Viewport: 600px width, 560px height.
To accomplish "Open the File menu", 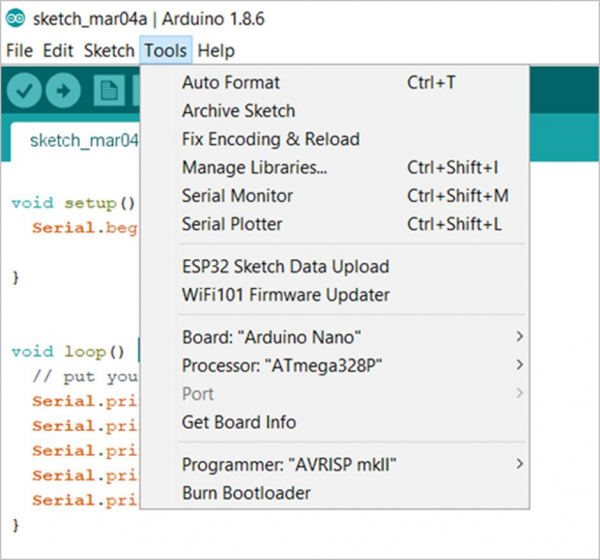I will click(x=19, y=50).
